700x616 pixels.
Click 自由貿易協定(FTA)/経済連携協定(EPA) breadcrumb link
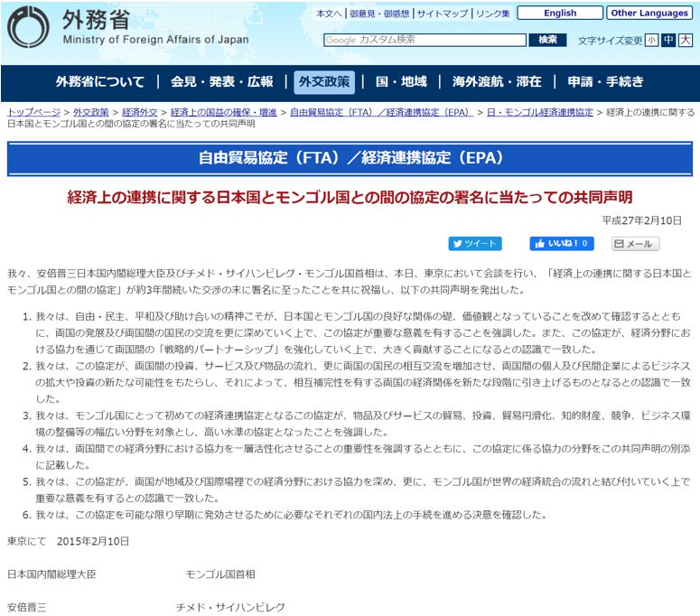click(x=381, y=113)
